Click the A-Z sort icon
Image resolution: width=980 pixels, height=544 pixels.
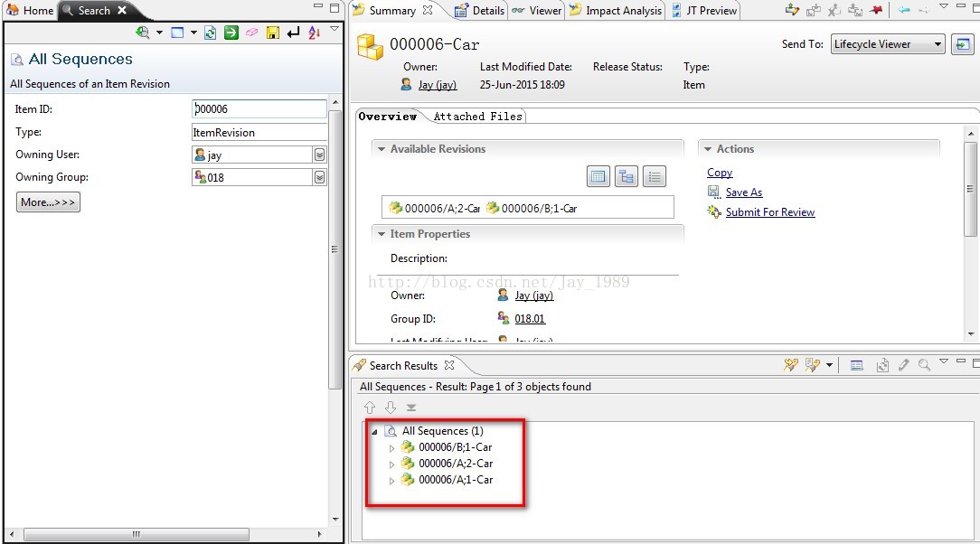315,33
